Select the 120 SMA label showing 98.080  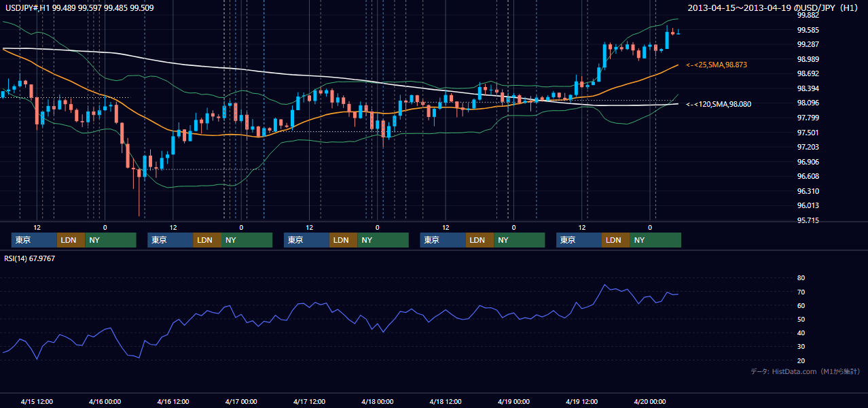click(719, 104)
